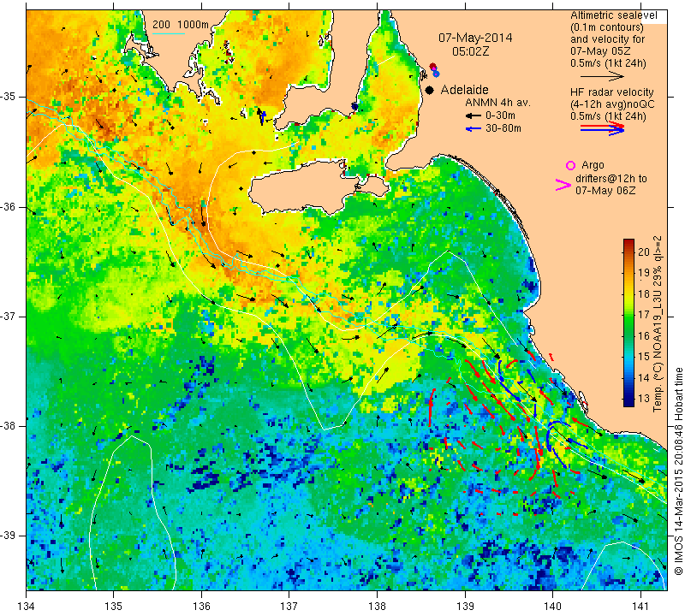Click the green 17 degree section of color bar

point(628,315)
